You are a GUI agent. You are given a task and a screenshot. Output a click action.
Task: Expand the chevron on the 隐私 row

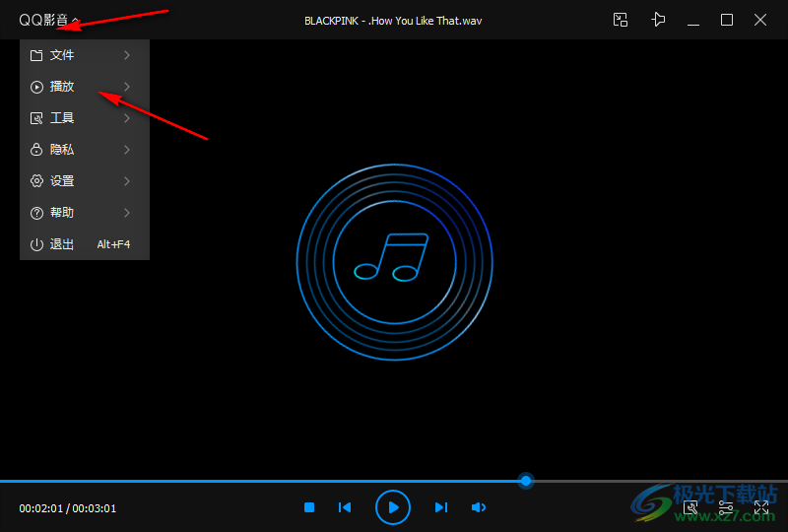(127, 150)
